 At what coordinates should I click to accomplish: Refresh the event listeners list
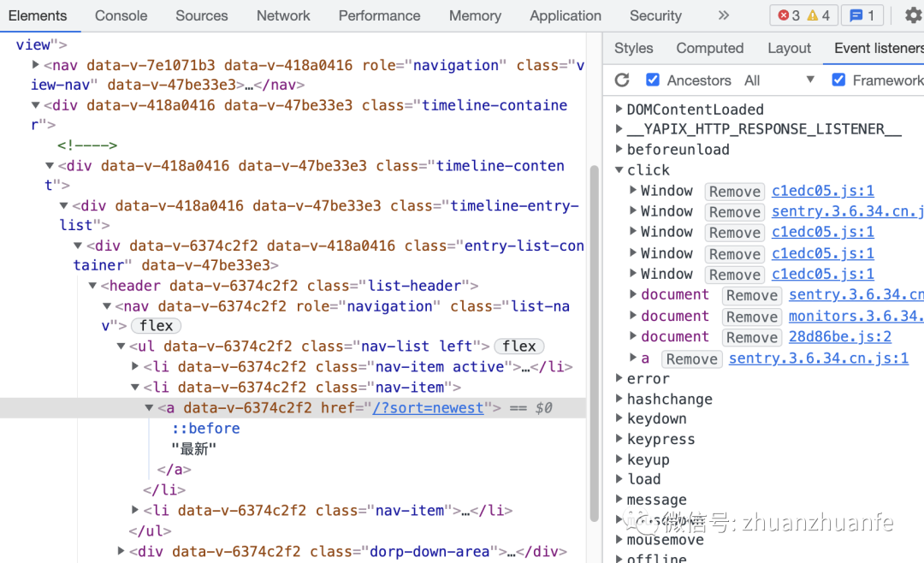coord(622,80)
